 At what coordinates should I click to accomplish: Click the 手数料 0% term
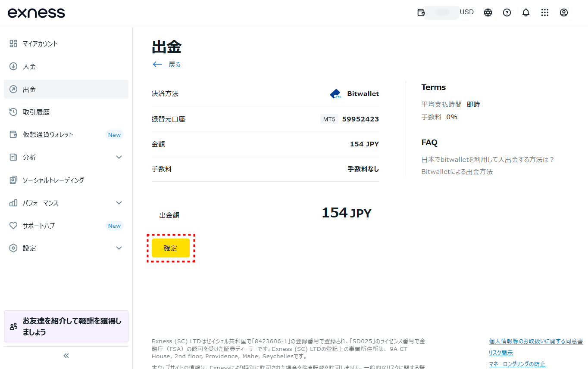coord(439,117)
